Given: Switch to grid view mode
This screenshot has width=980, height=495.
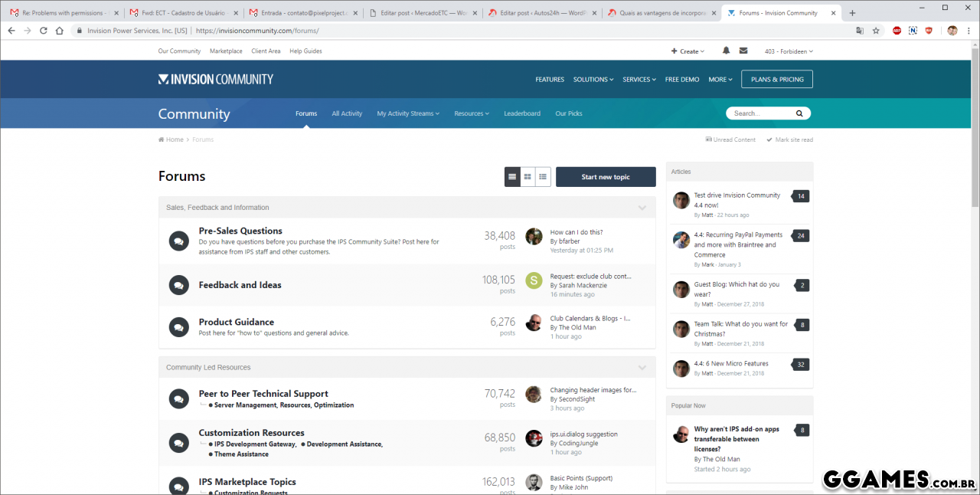Looking at the screenshot, I should pos(528,177).
